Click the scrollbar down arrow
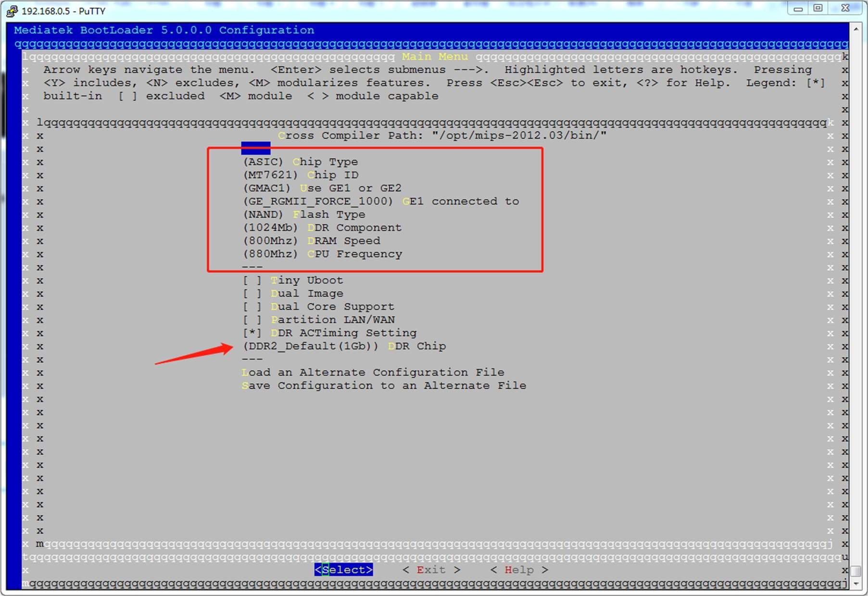Viewport: 868px width, 596px height. point(856,584)
